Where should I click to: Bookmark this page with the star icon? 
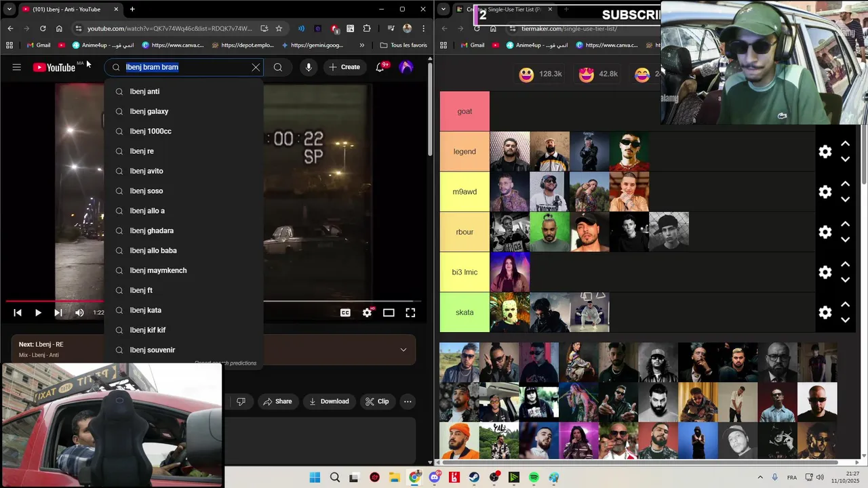pos(279,28)
